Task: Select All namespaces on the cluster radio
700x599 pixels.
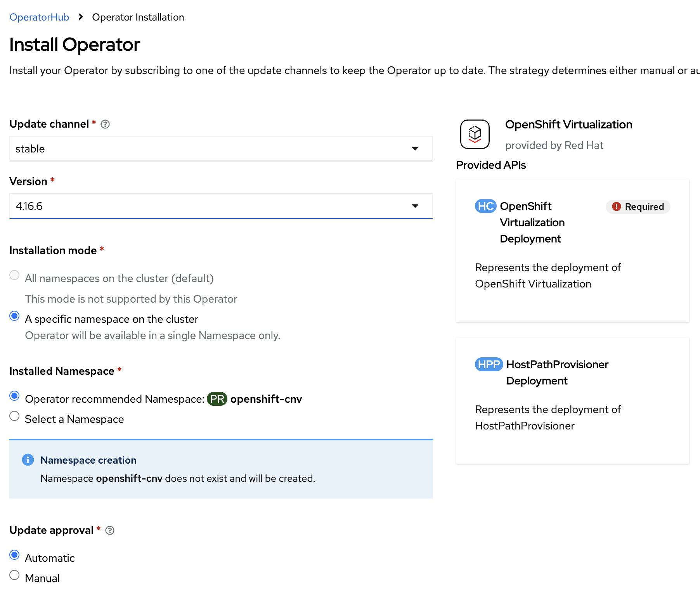Action: pyautogui.click(x=14, y=275)
